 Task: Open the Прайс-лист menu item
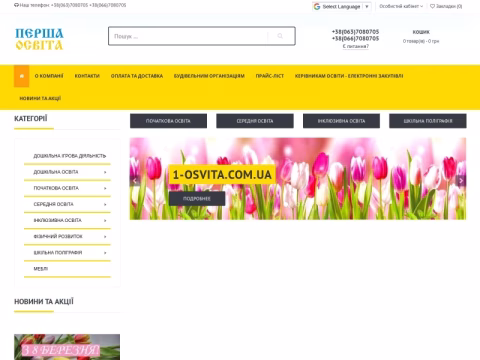(x=270, y=76)
